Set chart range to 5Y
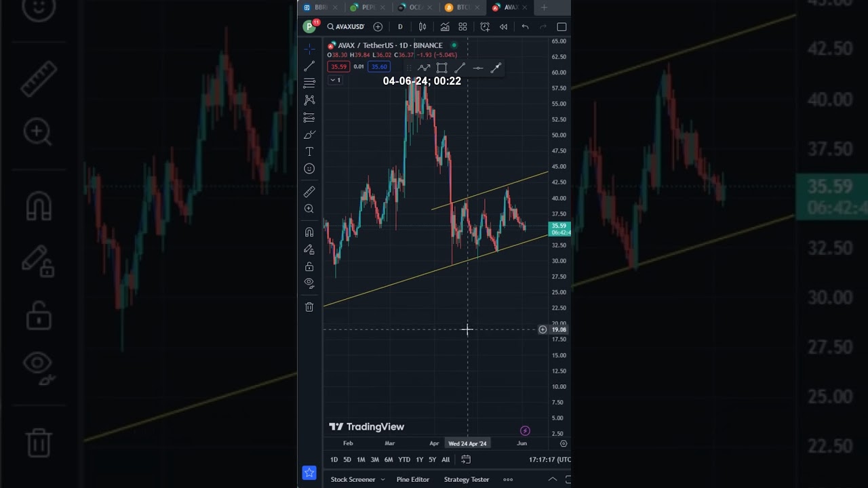The height and width of the screenshot is (488, 868). click(x=432, y=460)
